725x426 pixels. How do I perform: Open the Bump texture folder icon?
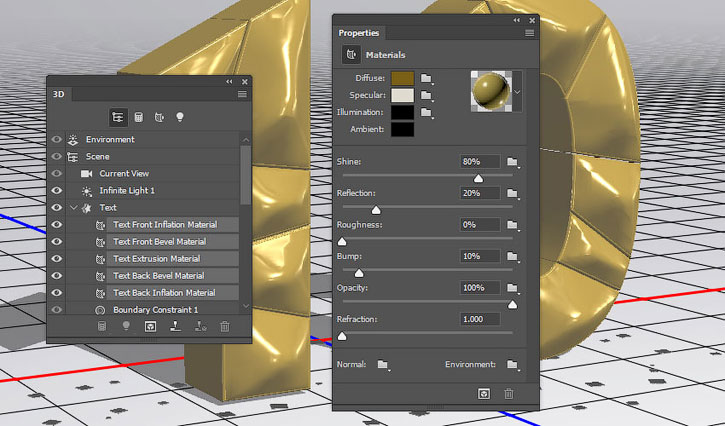[512, 256]
